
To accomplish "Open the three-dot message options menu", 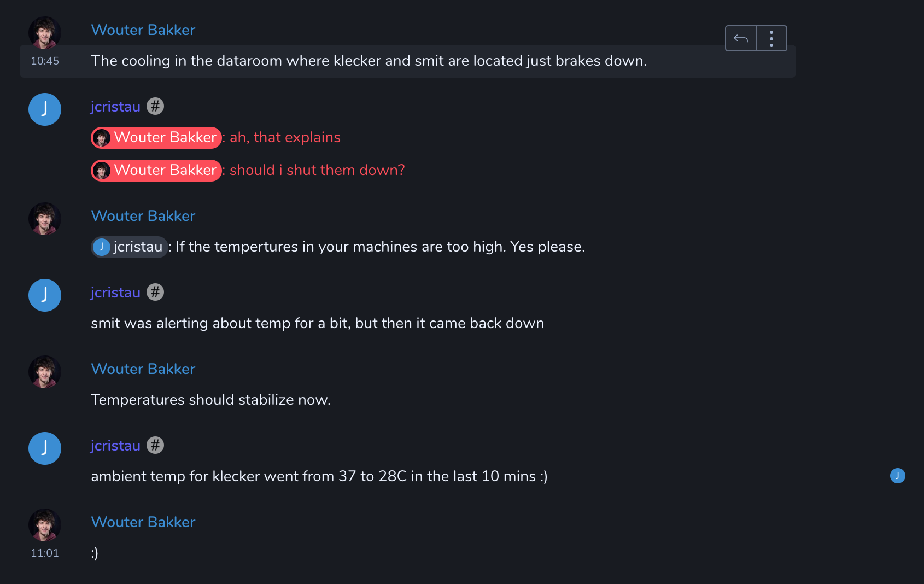I will [x=771, y=38].
